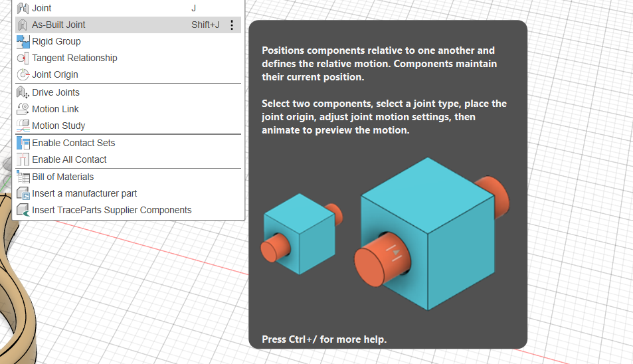Choose the Joint Origin icon
Image resolution: width=633 pixels, height=364 pixels.
point(23,74)
